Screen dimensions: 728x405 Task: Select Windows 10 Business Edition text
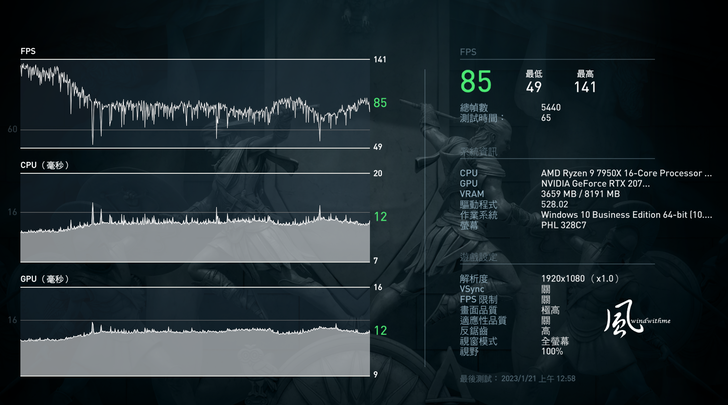tap(626, 215)
